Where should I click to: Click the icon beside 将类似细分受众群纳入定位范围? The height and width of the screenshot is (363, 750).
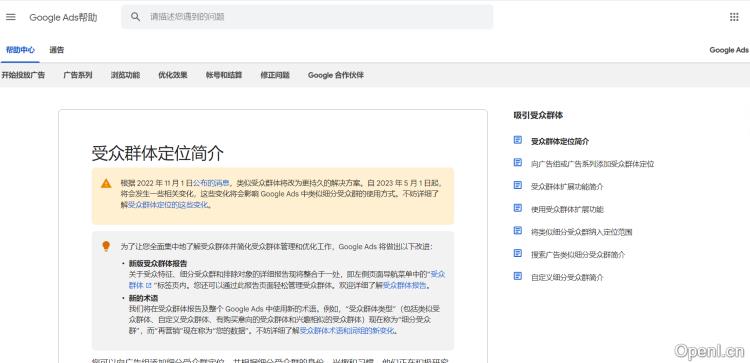click(x=518, y=231)
